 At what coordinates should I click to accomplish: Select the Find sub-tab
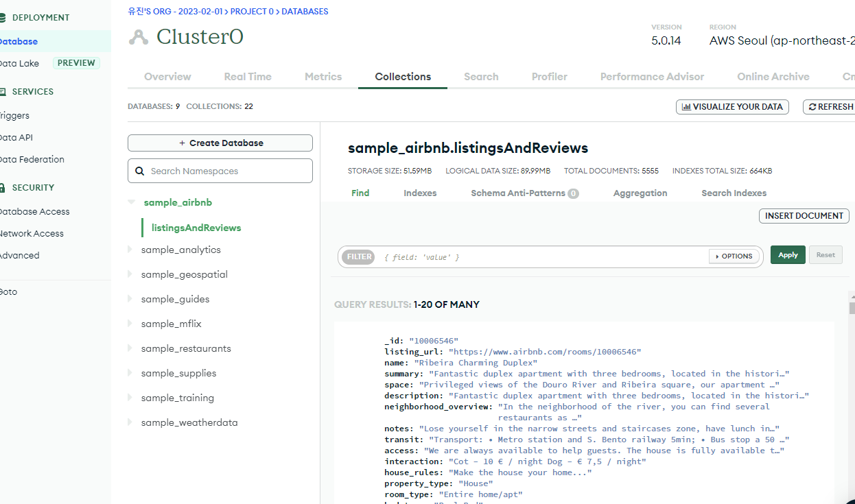click(360, 193)
